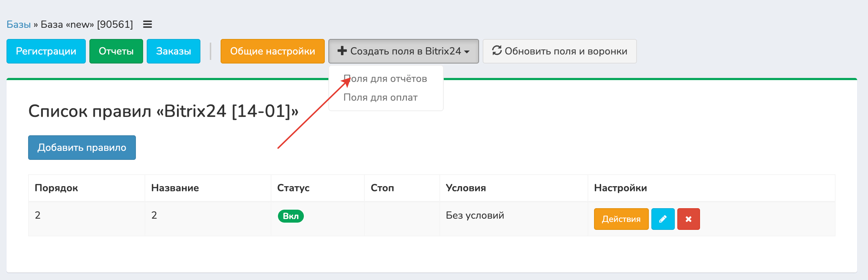Click the plus icon in Создать поля в Bitrix24
The height and width of the screenshot is (280, 868).
coord(342,51)
